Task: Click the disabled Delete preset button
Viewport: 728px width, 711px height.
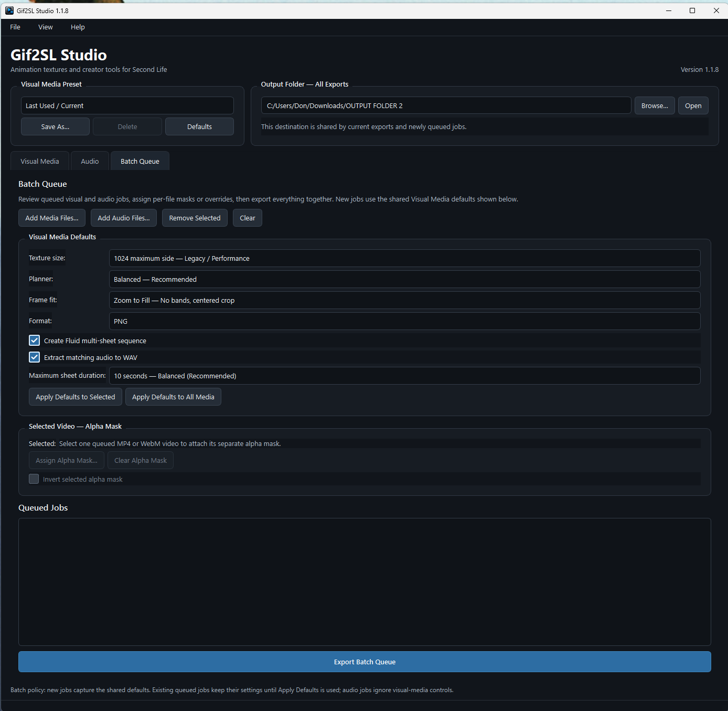Action: pos(127,126)
